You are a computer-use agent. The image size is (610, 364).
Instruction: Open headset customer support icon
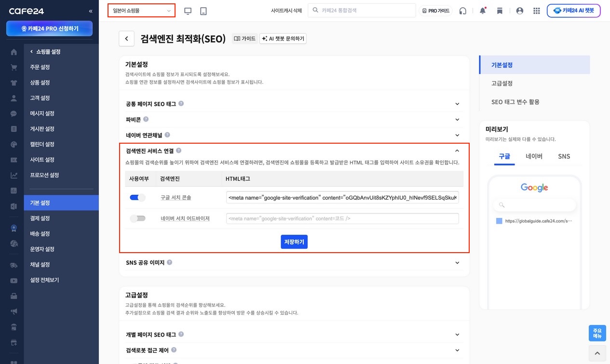click(463, 11)
